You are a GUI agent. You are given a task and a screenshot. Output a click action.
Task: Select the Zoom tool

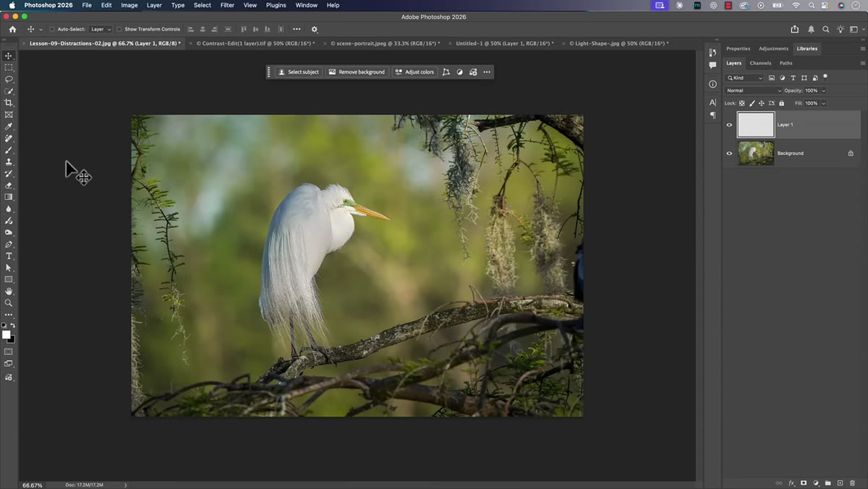click(9, 303)
